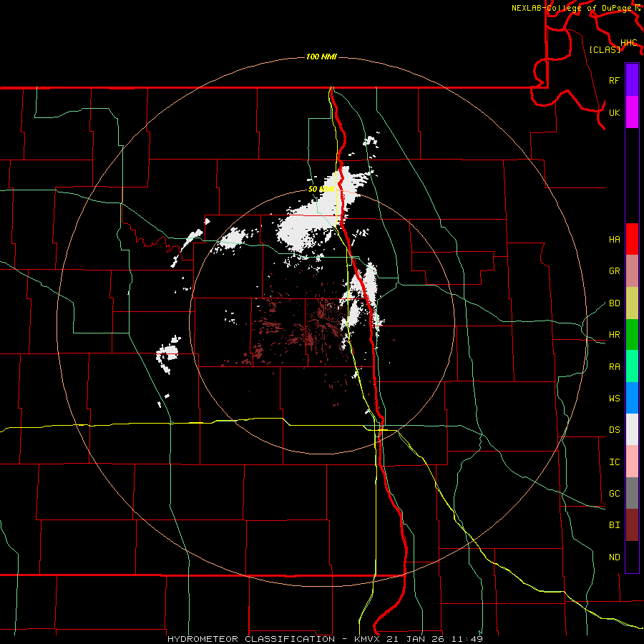Click the 'GR' legend label

[615, 271]
